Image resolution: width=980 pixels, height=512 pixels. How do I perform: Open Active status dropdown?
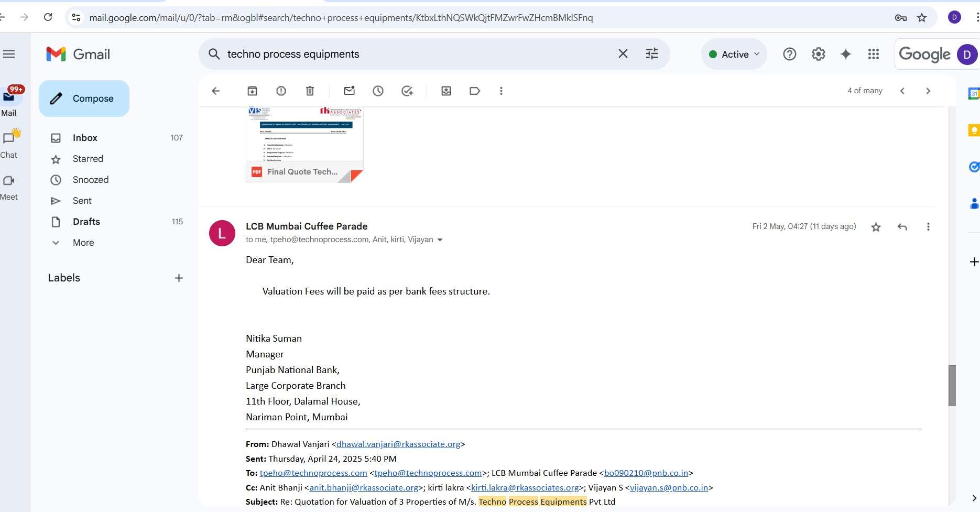[734, 54]
